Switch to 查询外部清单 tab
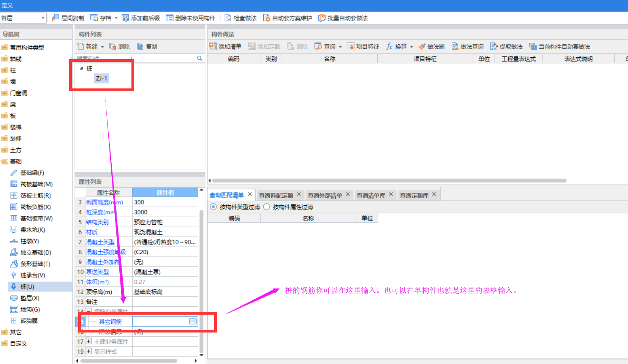 pyautogui.click(x=325, y=195)
